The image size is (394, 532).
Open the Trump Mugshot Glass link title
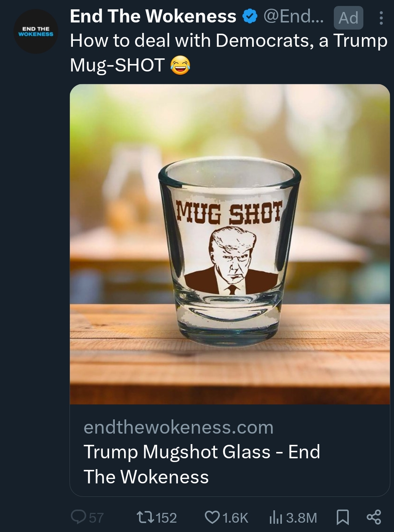201,464
